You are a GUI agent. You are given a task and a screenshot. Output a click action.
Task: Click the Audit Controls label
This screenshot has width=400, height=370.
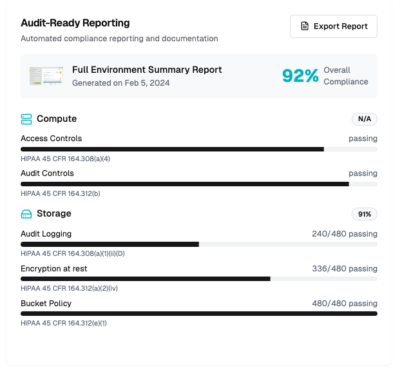[x=47, y=173]
